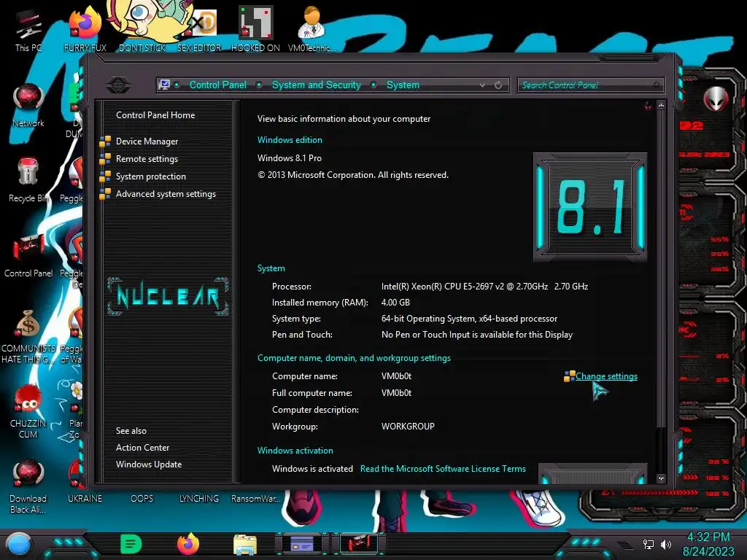Refresh the Control Panel address bar

click(x=498, y=85)
